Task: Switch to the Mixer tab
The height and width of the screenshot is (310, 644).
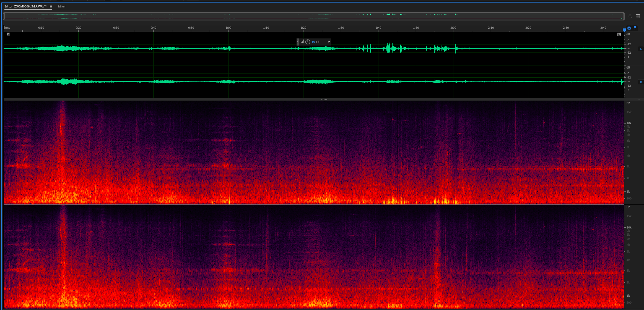Action: point(62,6)
